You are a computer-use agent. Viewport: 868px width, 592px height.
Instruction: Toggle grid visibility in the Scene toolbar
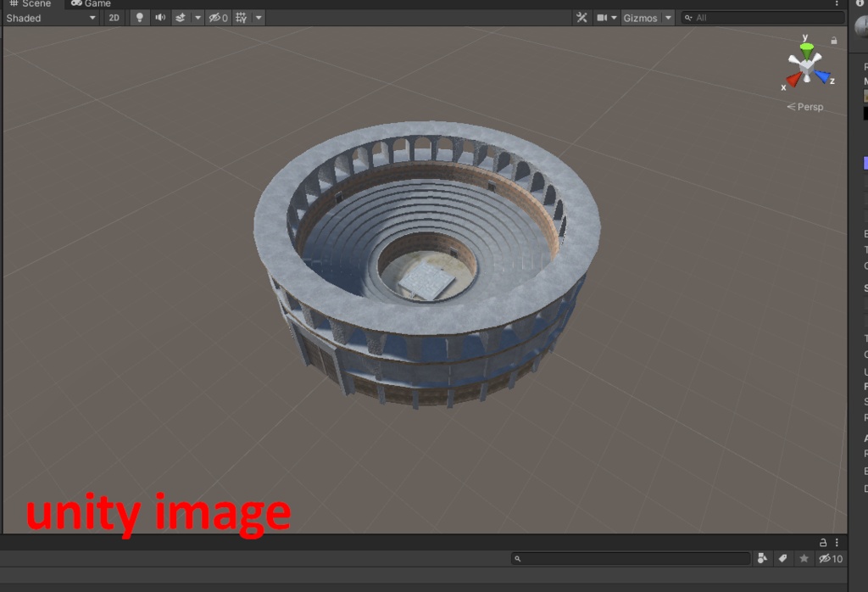coord(240,17)
